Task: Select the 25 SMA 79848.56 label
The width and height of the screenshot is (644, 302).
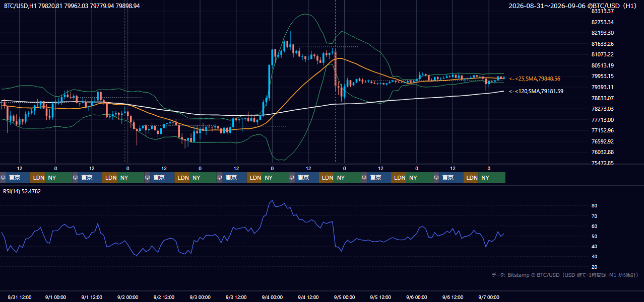Action: point(535,79)
